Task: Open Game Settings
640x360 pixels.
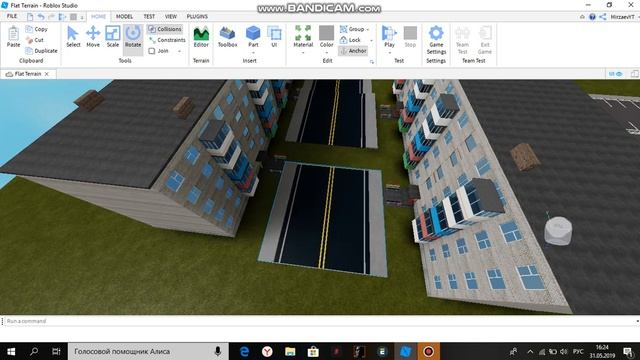Action: click(x=436, y=40)
